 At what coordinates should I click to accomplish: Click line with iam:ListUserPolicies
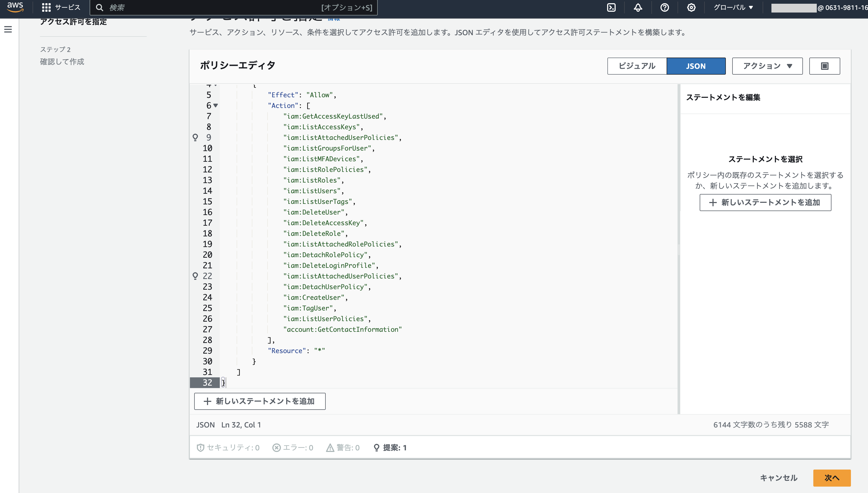coord(327,319)
